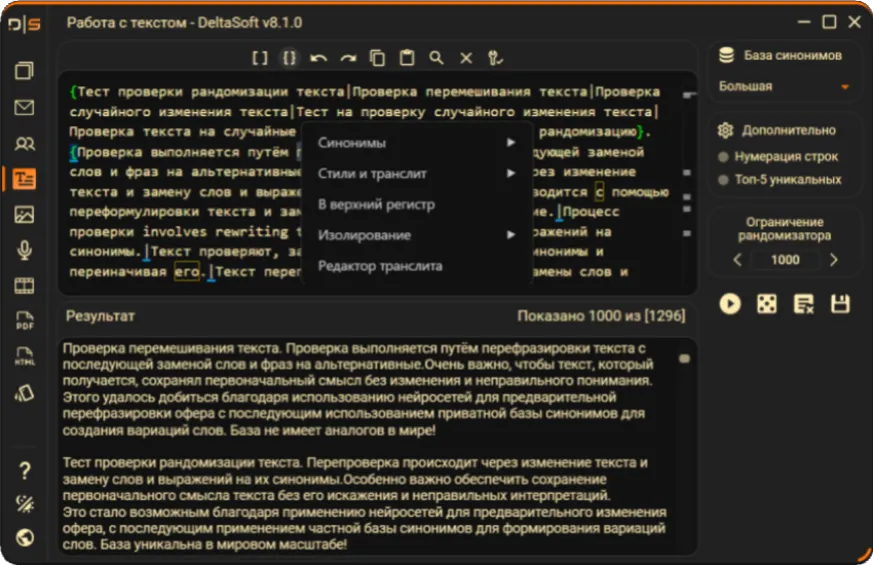This screenshot has height=565, width=873.
Task: Click the second result paragraph text
Action: (x=365, y=503)
